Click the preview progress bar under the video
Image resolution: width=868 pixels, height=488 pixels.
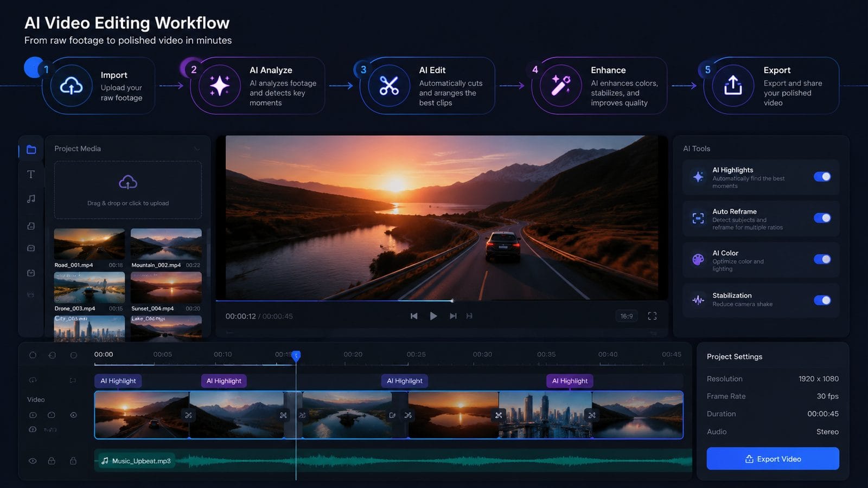pyautogui.click(x=442, y=300)
